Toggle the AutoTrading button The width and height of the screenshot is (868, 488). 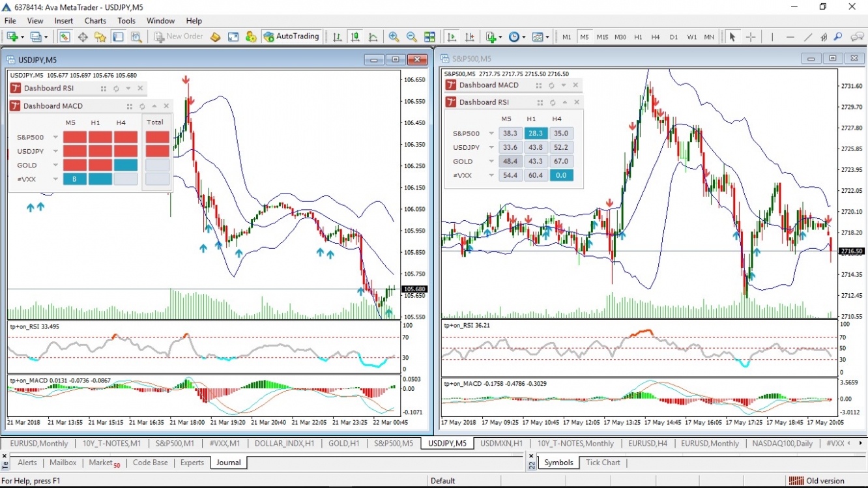[x=292, y=37]
